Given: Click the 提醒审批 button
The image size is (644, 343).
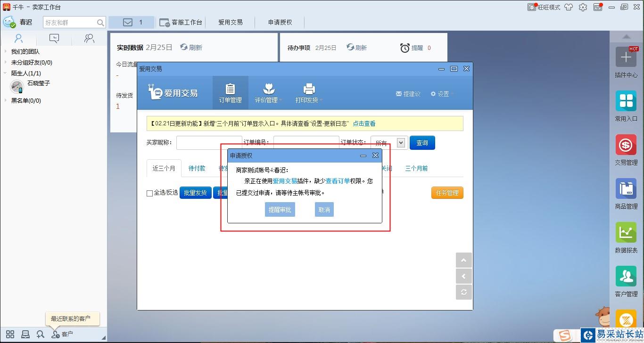Looking at the screenshot, I should (280, 210).
